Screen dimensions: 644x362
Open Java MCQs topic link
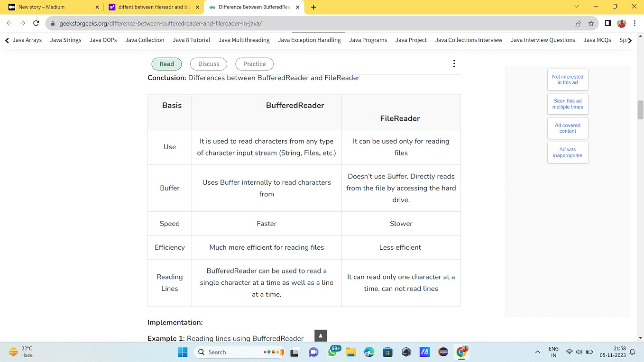click(597, 40)
